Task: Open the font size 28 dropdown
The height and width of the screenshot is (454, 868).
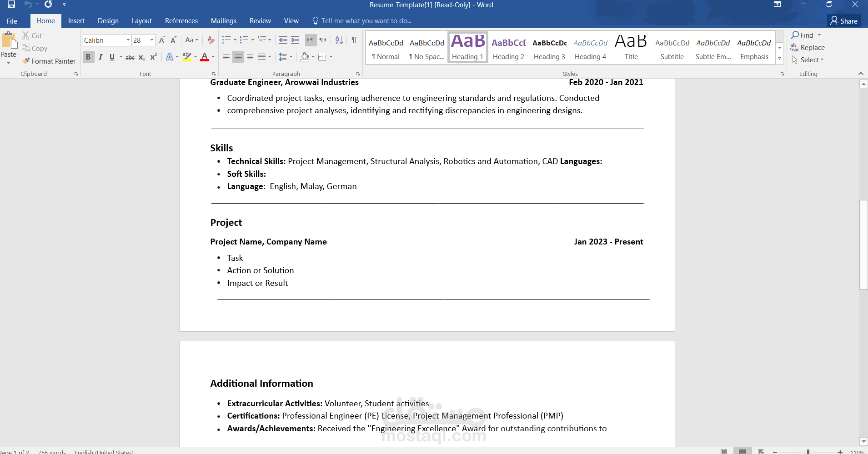Action: point(152,40)
